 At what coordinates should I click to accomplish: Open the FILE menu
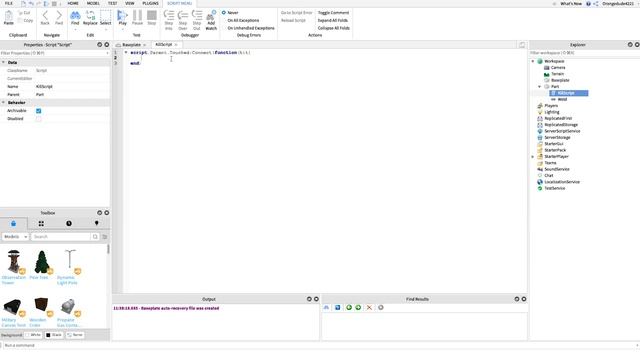click(9, 3)
